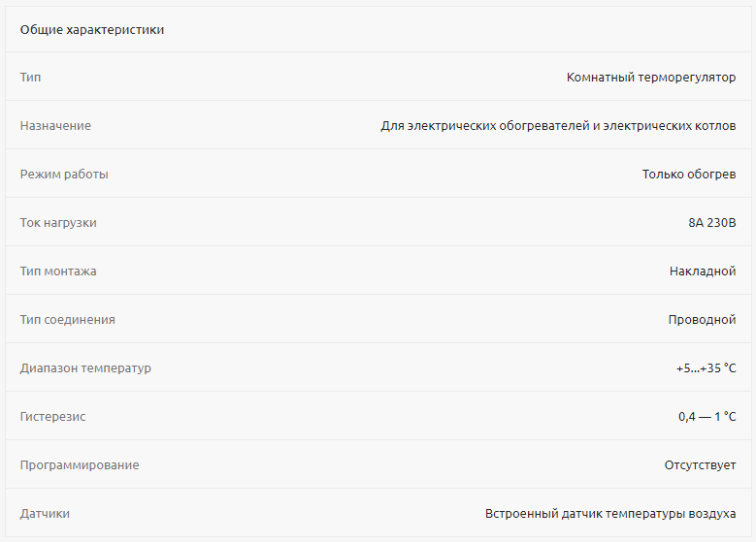Select the 'Режим работы' label

64,175
